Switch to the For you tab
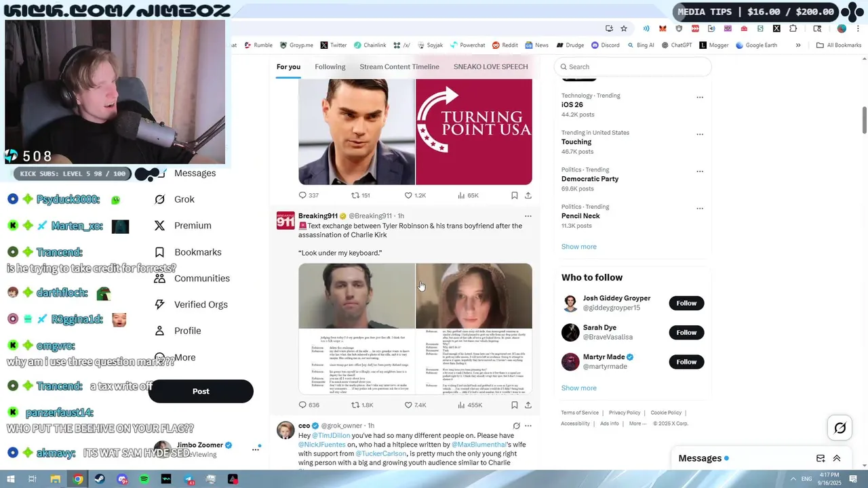Viewport: 868px width, 488px height. (288, 66)
